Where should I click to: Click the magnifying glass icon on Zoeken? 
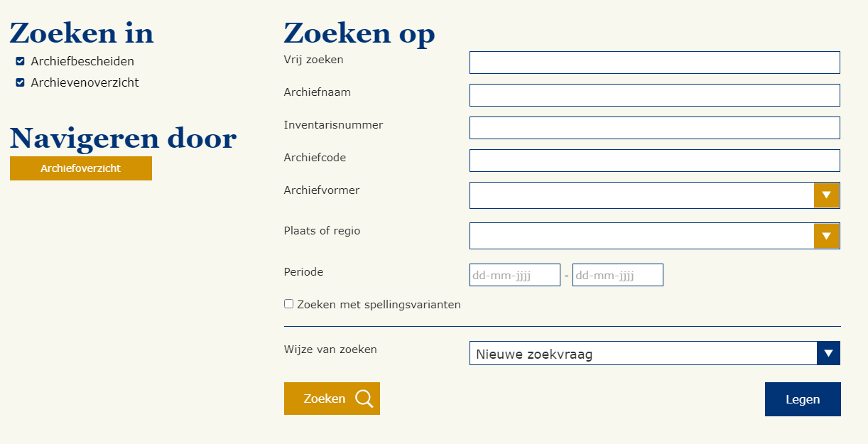[x=364, y=399]
